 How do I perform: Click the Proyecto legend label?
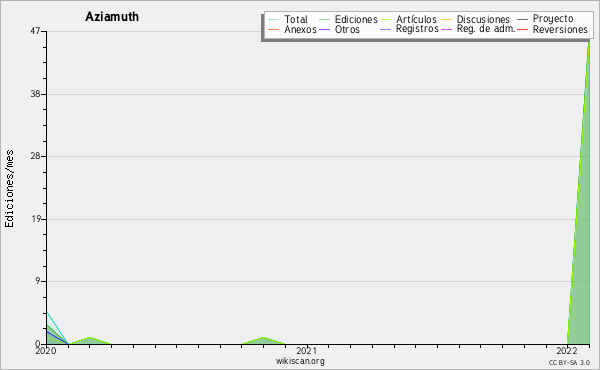coord(553,19)
